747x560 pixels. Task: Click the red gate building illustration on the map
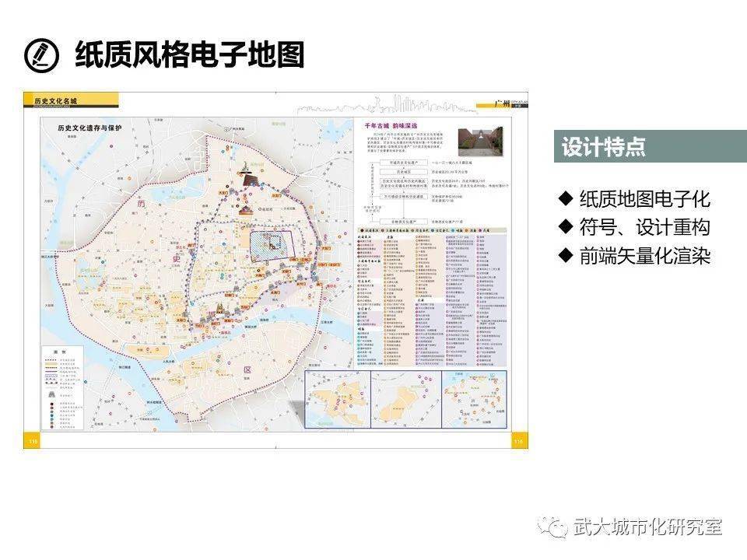coord(245,210)
